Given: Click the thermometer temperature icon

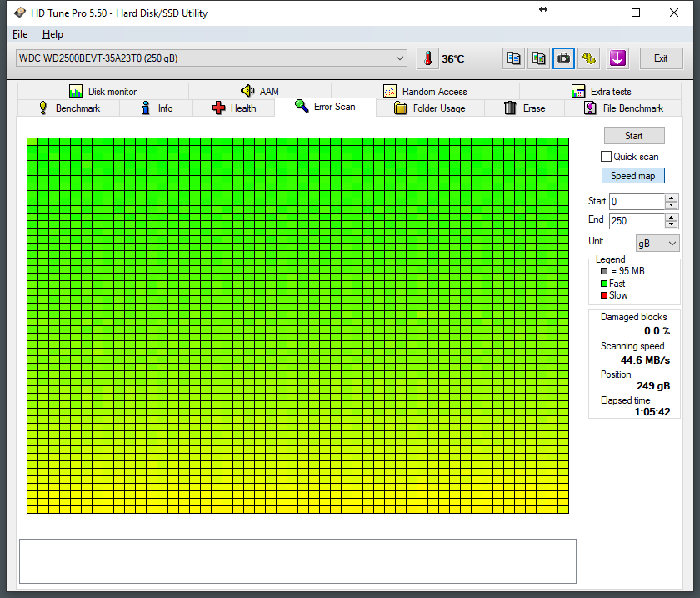Looking at the screenshot, I should (x=427, y=58).
